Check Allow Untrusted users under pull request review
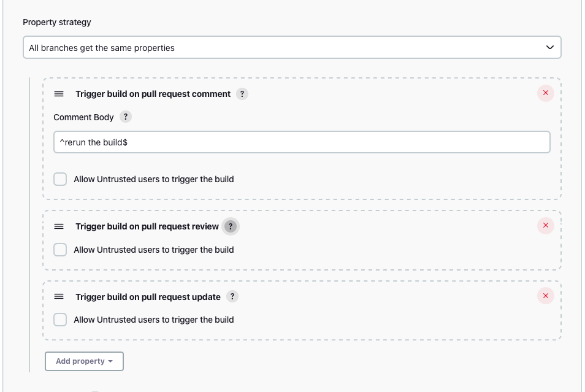585x392 pixels. point(60,250)
